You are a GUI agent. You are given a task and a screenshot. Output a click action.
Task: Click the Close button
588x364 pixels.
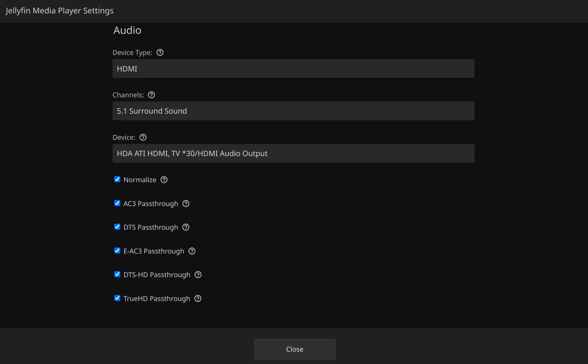pos(295,349)
